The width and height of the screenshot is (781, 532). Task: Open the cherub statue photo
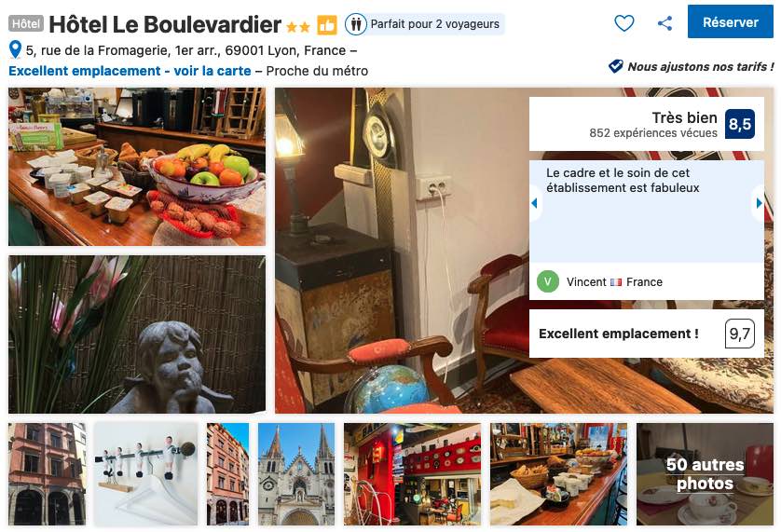(x=137, y=334)
